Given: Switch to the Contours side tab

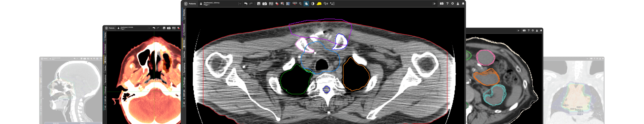Looking at the screenshot, I should point(184,29).
